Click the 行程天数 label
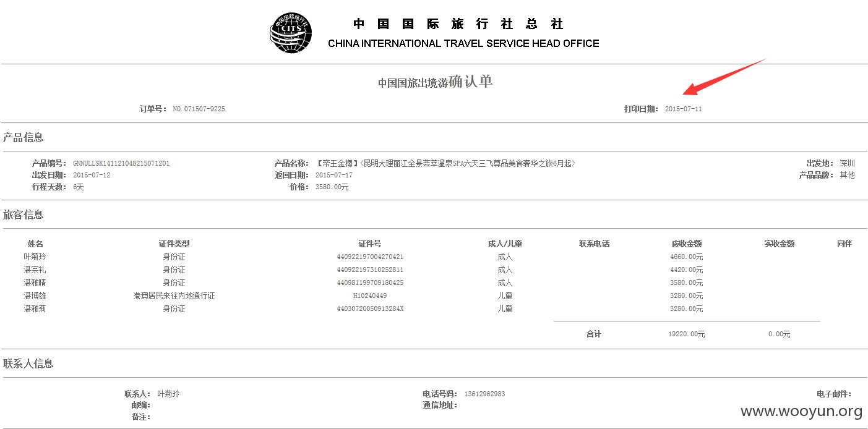The width and height of the screenshot is (868, 429). [49, 187]
